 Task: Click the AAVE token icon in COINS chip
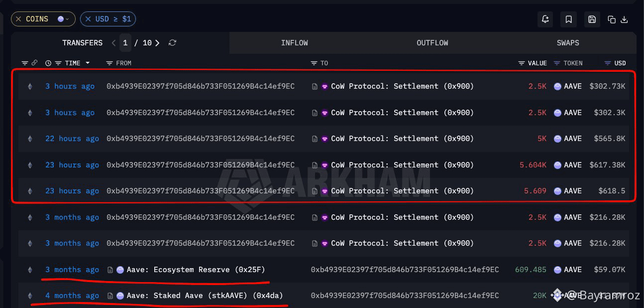[61, 19]
